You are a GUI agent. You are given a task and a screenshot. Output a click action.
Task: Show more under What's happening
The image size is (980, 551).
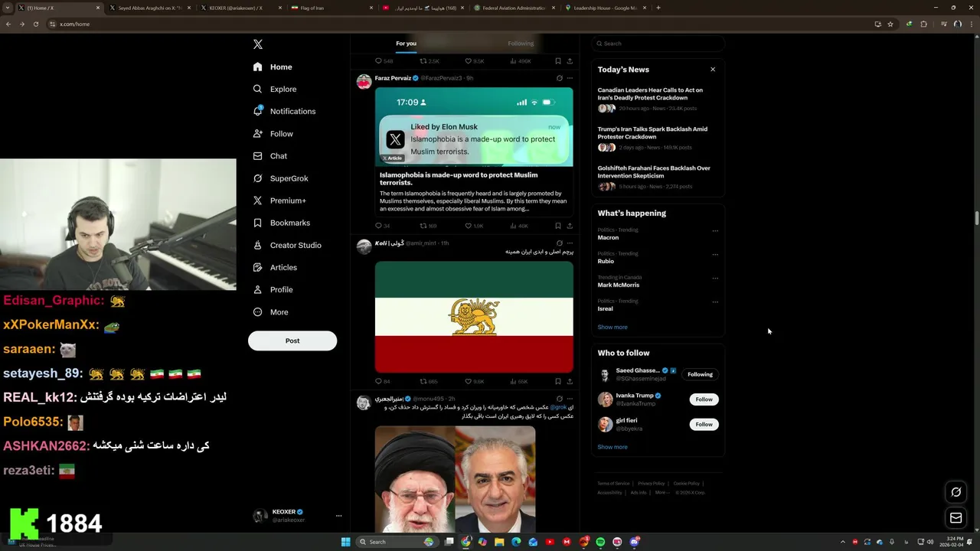[x=612, y=327]
